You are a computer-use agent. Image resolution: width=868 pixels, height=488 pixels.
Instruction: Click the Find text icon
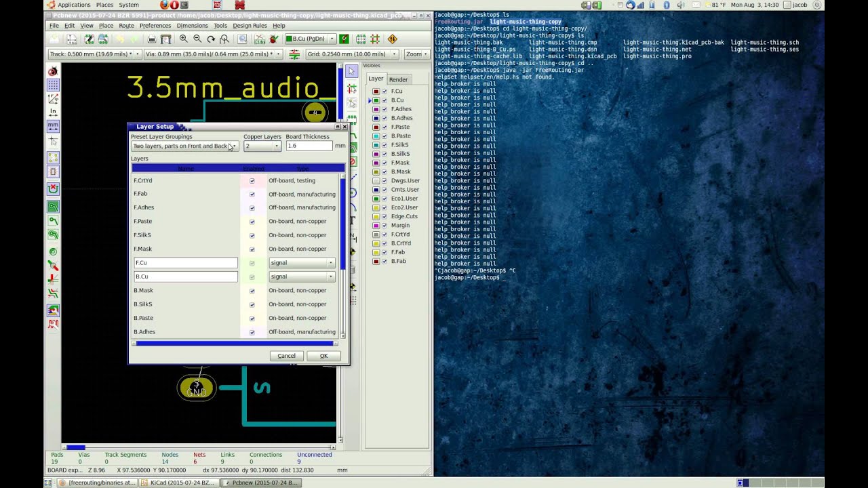point(242,39)
